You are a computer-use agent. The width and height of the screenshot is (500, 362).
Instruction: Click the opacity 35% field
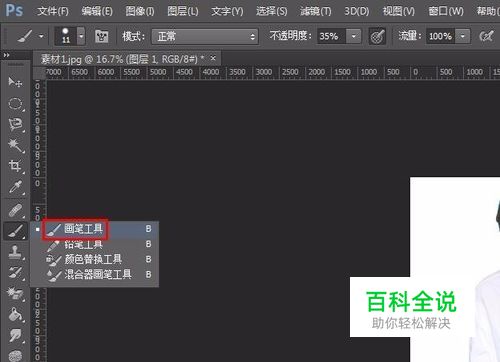coord(332,36)
